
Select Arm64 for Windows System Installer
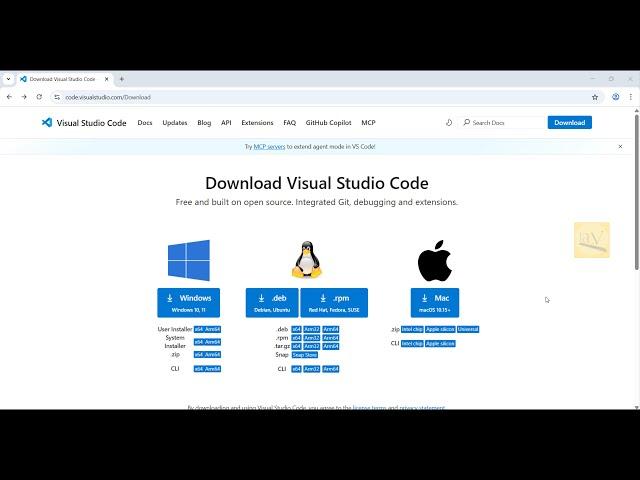213,342
